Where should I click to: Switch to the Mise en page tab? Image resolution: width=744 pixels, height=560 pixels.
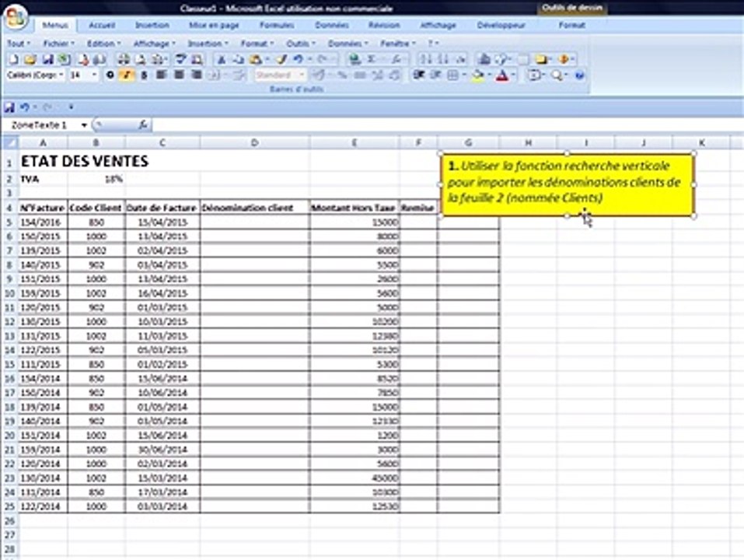(214, 25)
